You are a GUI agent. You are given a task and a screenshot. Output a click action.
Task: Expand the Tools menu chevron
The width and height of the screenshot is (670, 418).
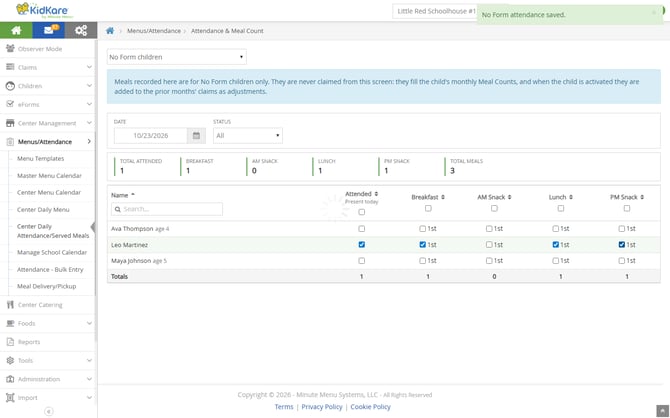click(89, 360)
